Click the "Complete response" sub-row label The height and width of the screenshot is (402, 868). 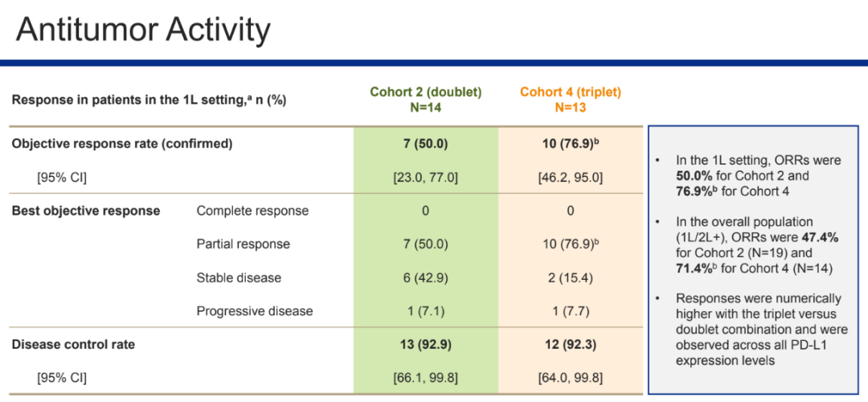pyautogui.click(x=252, y=211)
